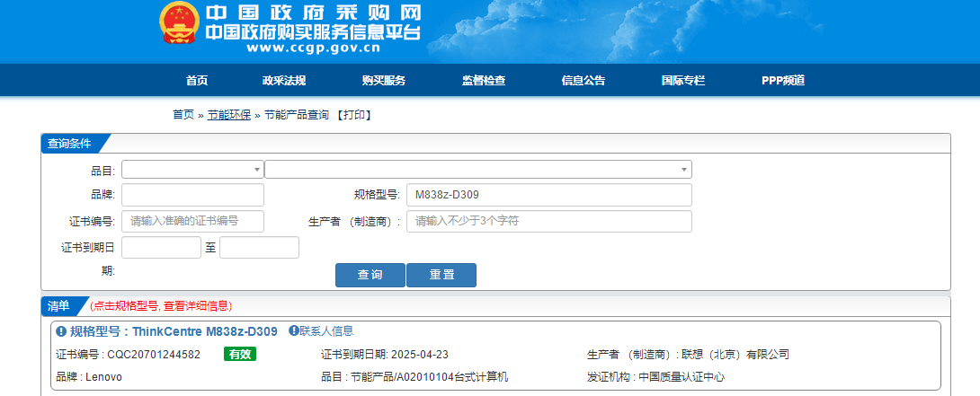This screenshot has width=980, height=396.
Task: Click the www.ccgp.gov.cn site address
Action: [x=313, y=48]
